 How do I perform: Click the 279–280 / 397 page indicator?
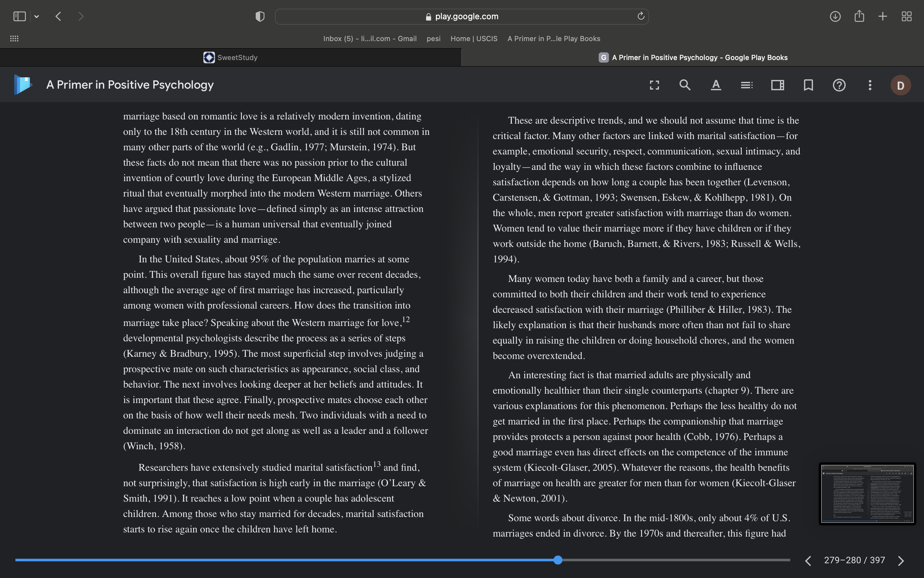(x=854, y=560)
